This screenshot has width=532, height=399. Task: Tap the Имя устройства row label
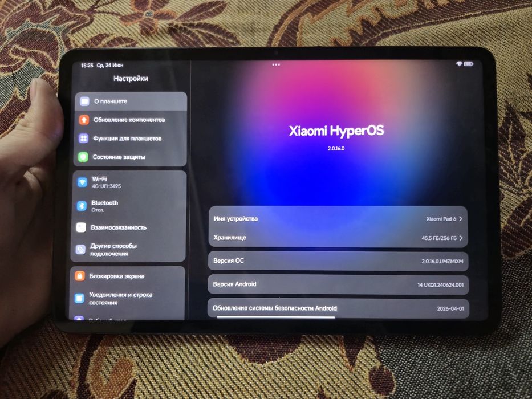pyautogui.click(x=235, y=219)
